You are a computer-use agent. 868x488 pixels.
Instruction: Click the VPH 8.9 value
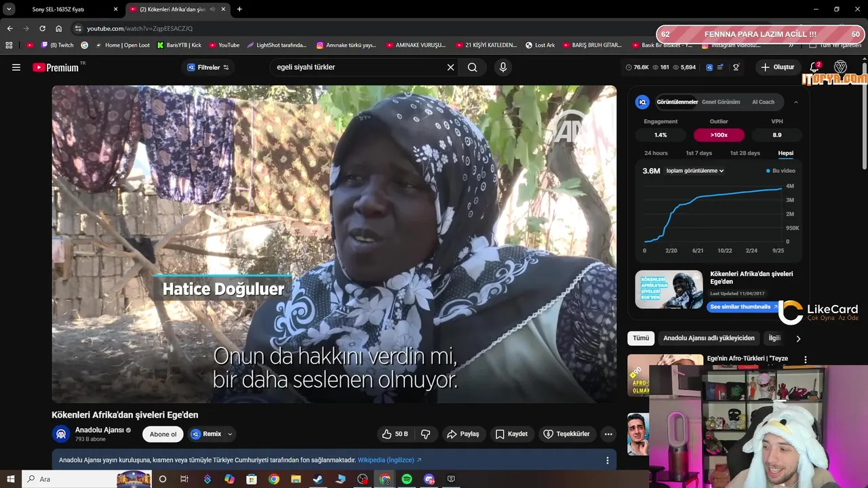click(x=777, y=135)
